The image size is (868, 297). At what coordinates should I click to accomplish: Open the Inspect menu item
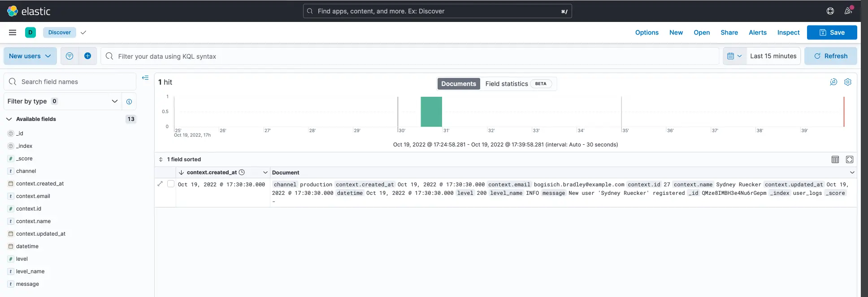click(788, 32)
